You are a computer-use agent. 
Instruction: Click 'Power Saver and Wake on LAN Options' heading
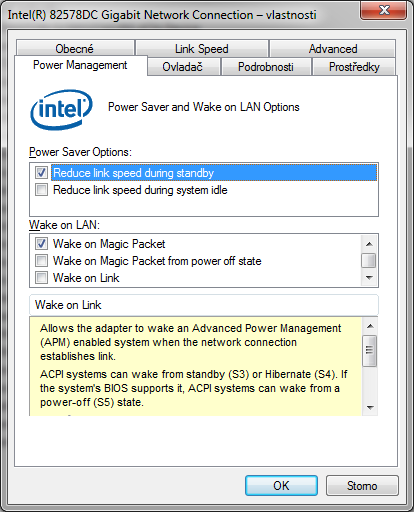(204, 107)
